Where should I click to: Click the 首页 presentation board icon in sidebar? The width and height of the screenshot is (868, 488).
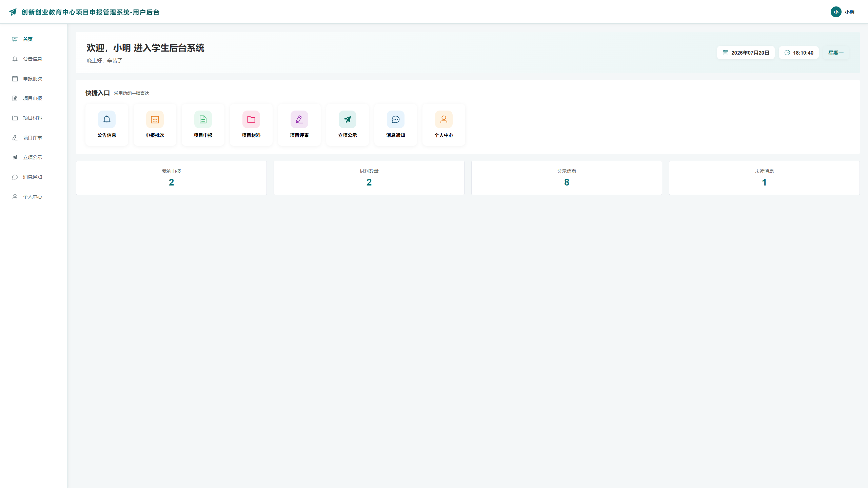click(15, 39)
